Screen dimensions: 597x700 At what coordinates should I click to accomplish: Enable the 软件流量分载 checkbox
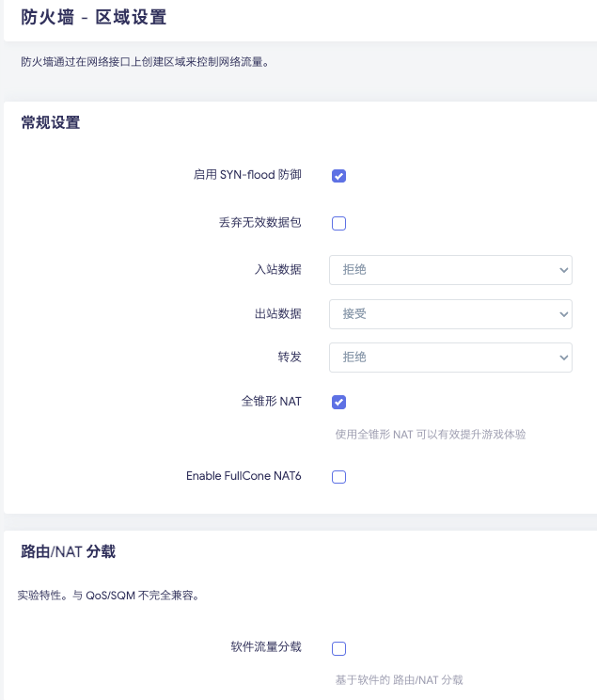[x=339, y=648]
